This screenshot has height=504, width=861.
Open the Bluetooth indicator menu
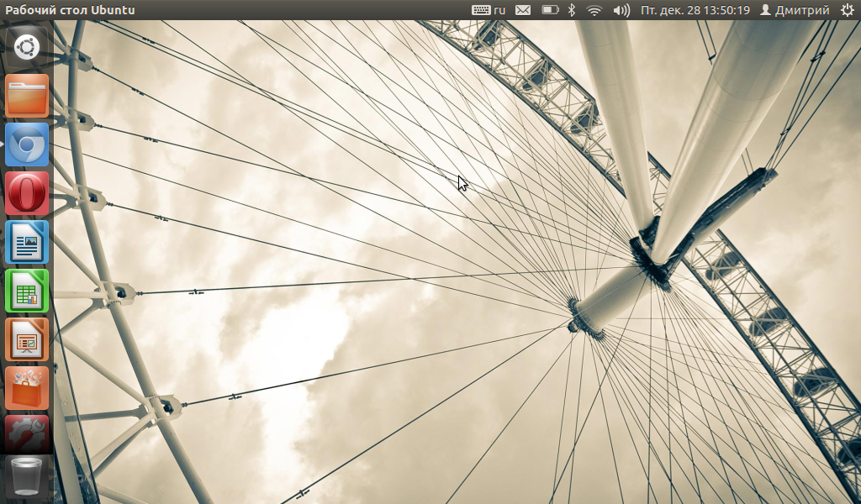pos(572,10)
